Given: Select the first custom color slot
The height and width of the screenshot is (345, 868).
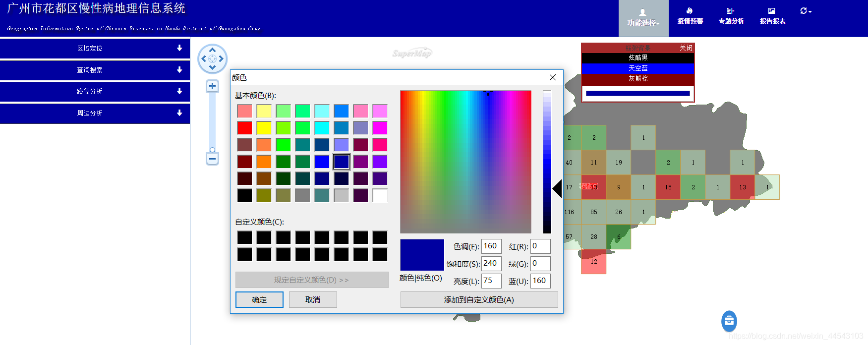Looking at the screenshot, I should point(244,237).
